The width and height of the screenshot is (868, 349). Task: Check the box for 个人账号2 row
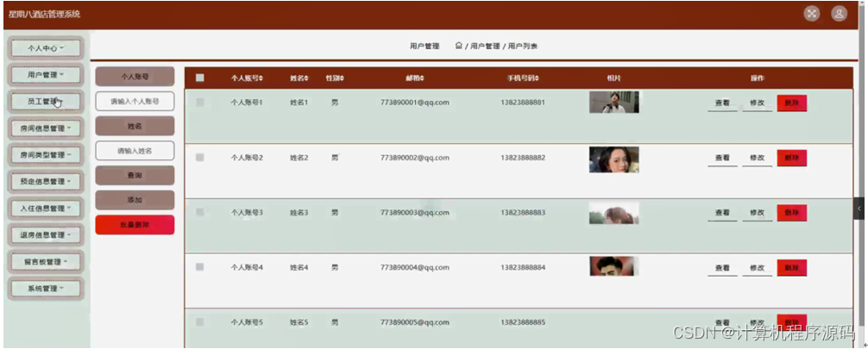point(200,158)
